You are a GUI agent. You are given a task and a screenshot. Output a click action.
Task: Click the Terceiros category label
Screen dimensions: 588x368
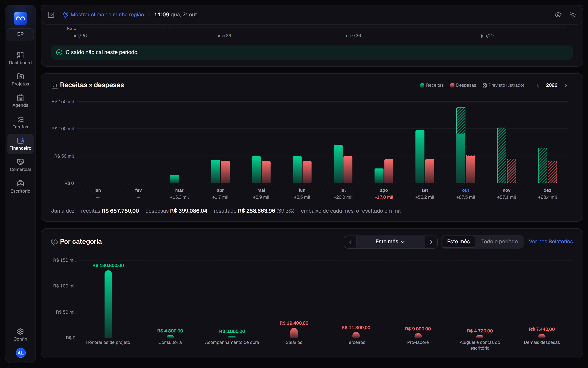point(356,342)
